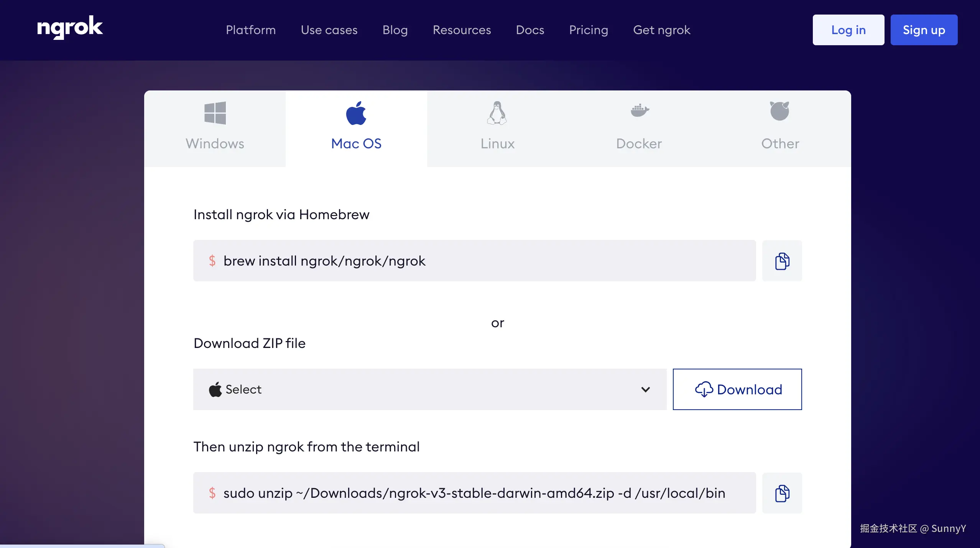Screen dimensions: 980x548
Task: Click the brew install command text
Action: 324,261
